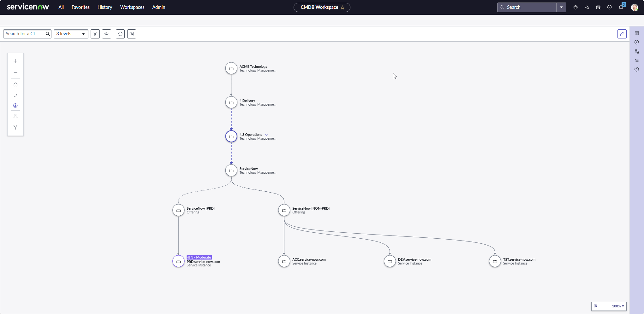The width and height of the screenshot is (644, 314).
Task: Reset map view with home icon
Action: 15,84
